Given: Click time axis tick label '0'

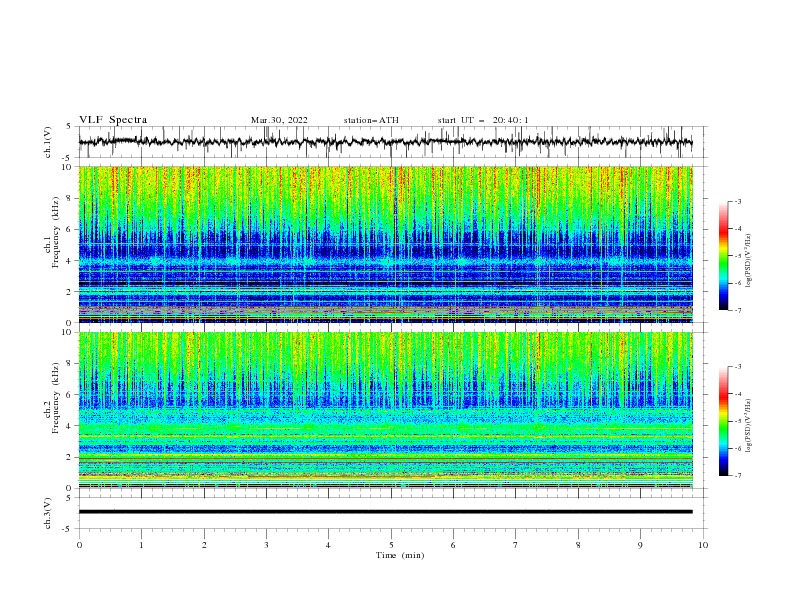Looking at the screenshot, I should (79, 545).
